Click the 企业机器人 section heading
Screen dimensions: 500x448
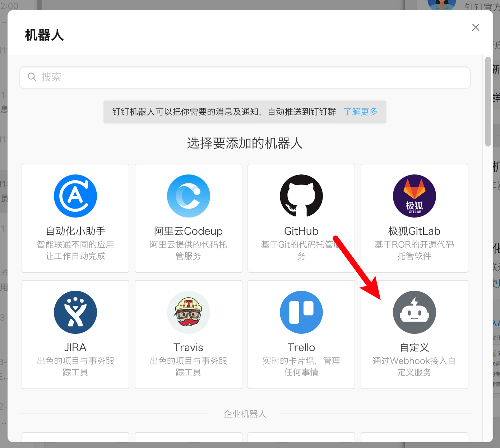(245, 414)
